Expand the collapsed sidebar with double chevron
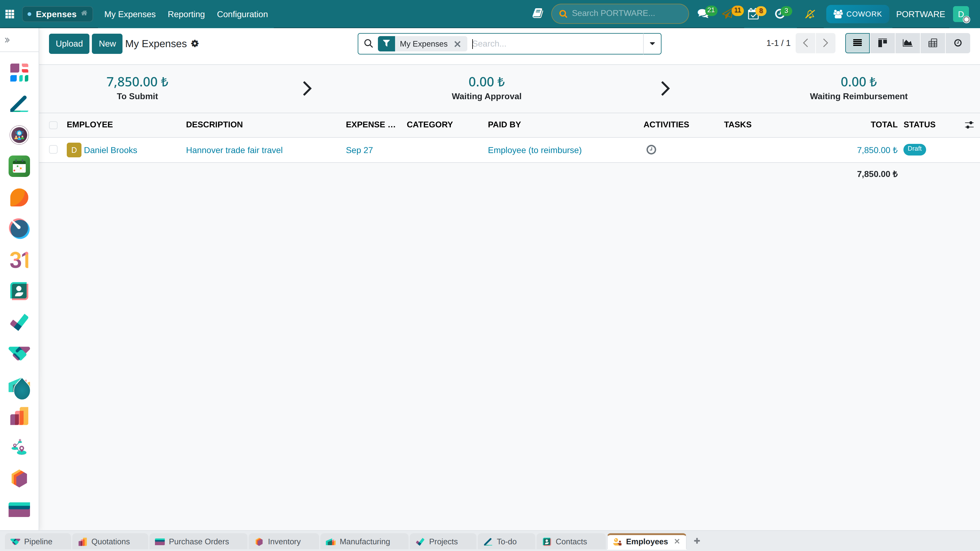Viewport: 980px width, 551px height. [7, 40]
